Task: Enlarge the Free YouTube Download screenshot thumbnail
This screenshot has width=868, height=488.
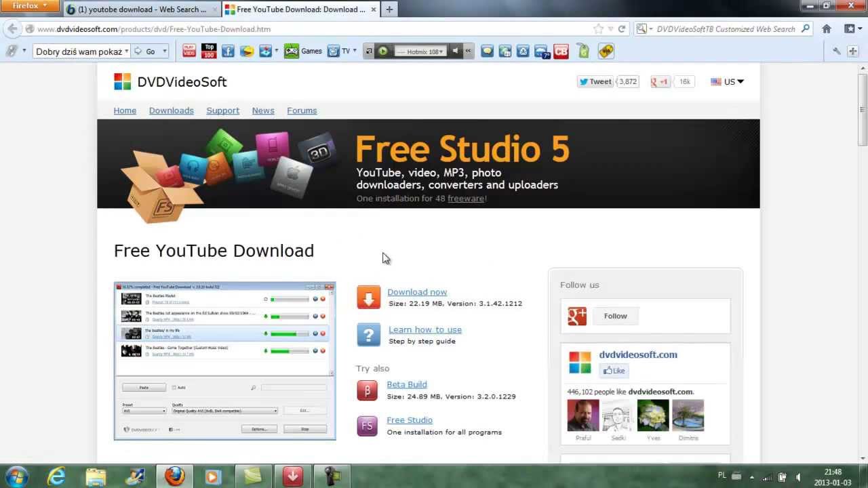Action: pyautogui.click(x=224, y=361)
